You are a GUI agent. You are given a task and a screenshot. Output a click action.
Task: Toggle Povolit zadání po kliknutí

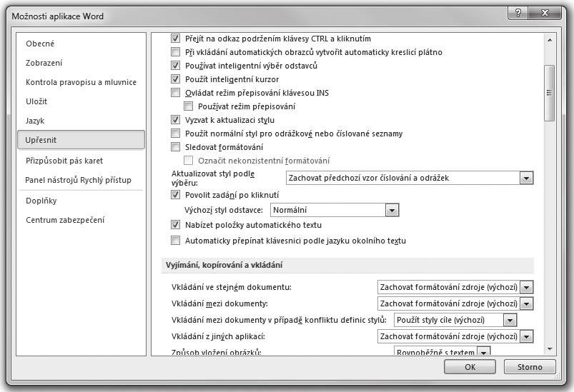[176, 194]
